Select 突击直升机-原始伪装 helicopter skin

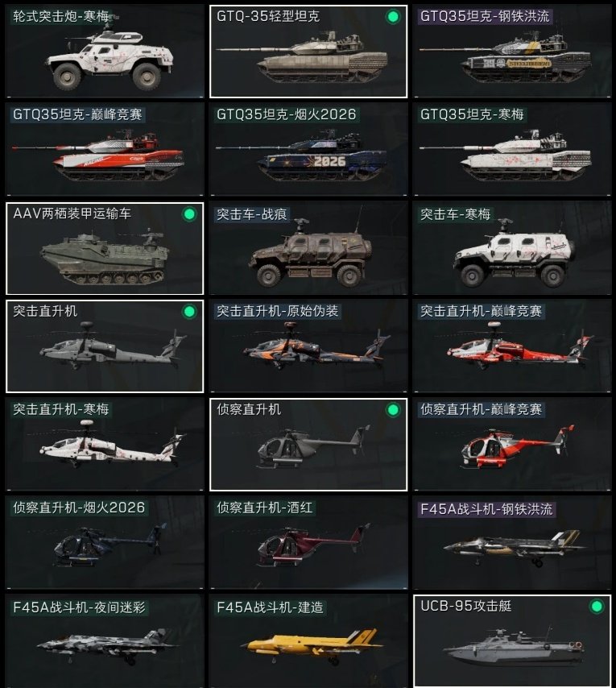coord(308,346)
